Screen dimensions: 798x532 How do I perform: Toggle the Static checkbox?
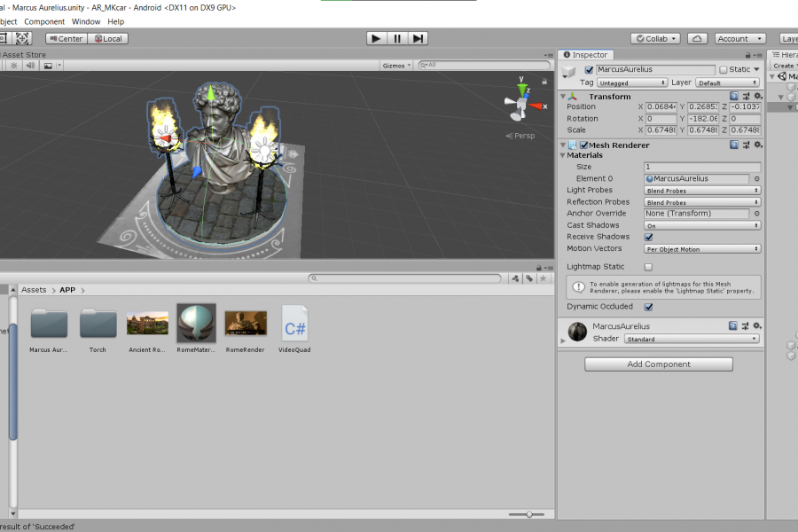coord(723,69)
